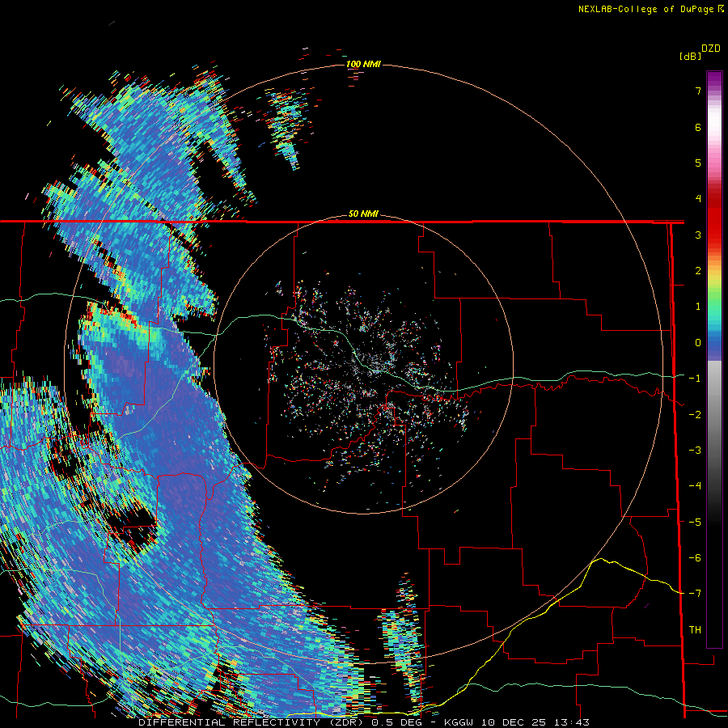Click the 3 value on the color scale

click(698, 235)
